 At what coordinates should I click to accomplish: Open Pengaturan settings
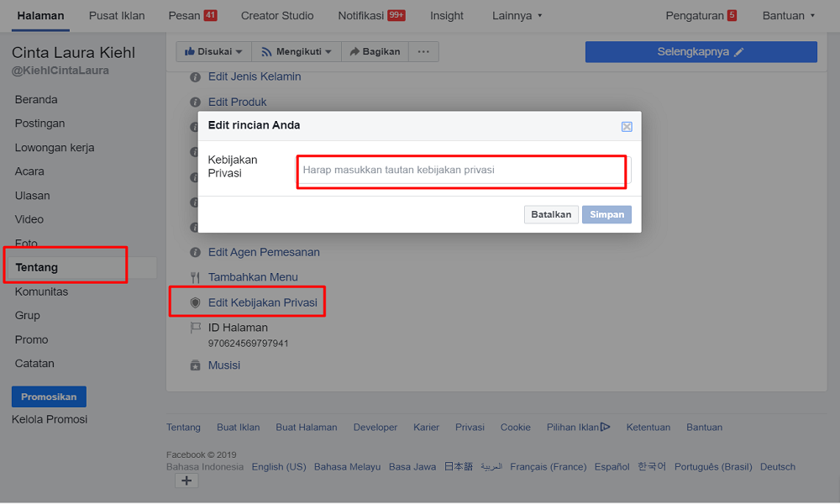coord(701,15)
